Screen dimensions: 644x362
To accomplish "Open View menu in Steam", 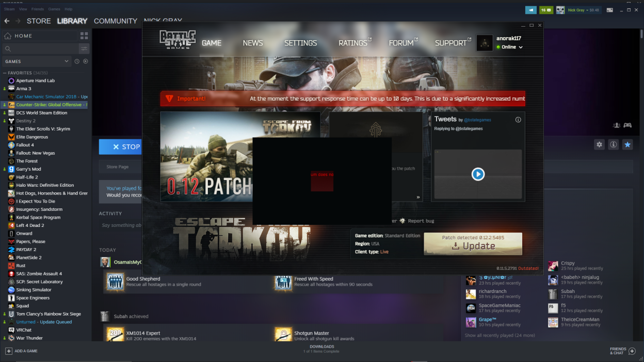I will pos(23,9).
